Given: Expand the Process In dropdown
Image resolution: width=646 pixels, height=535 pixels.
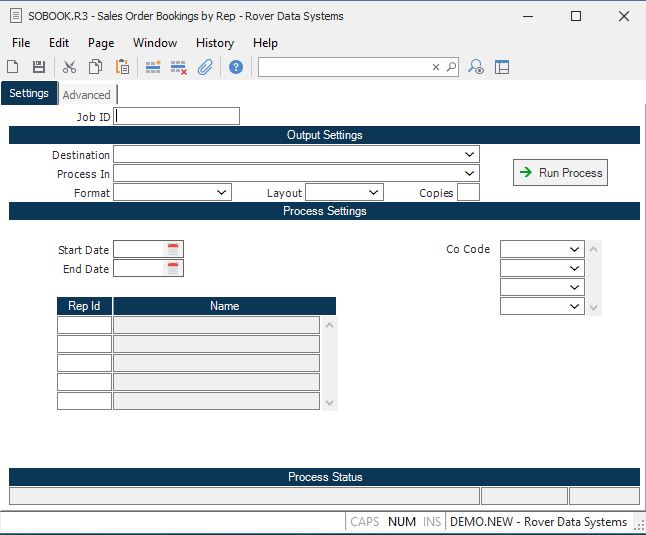Looking at the screenshot, I should pyautogui.click(x=469, y=174).
